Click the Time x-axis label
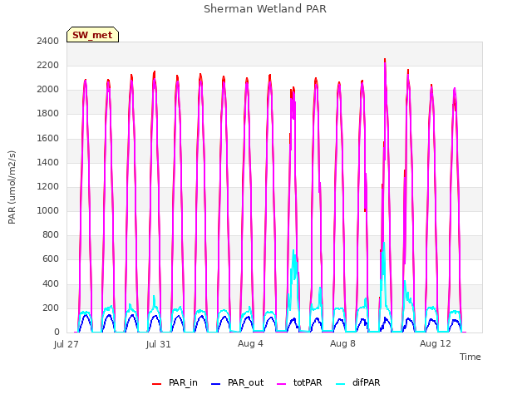 [x=470, y=357]
